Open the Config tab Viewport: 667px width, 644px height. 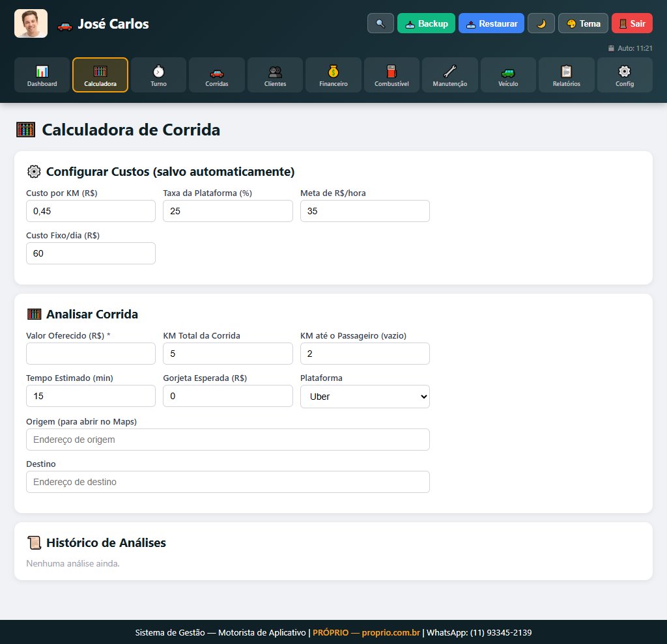[x=625, y=75]
